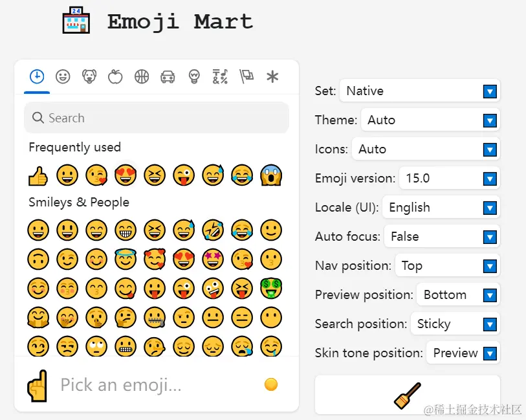The width and height of the screenshot is (526, 420).
Task: Open the Animals & Nature dog tab
Action: point(89,77)
